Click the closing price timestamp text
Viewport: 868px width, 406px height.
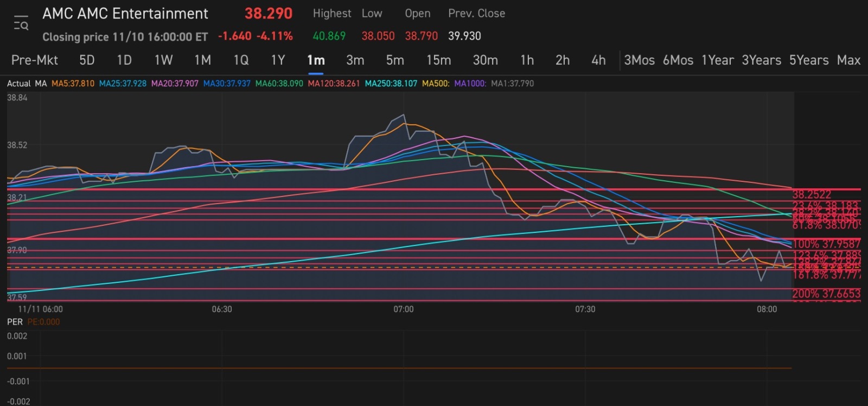125,37
